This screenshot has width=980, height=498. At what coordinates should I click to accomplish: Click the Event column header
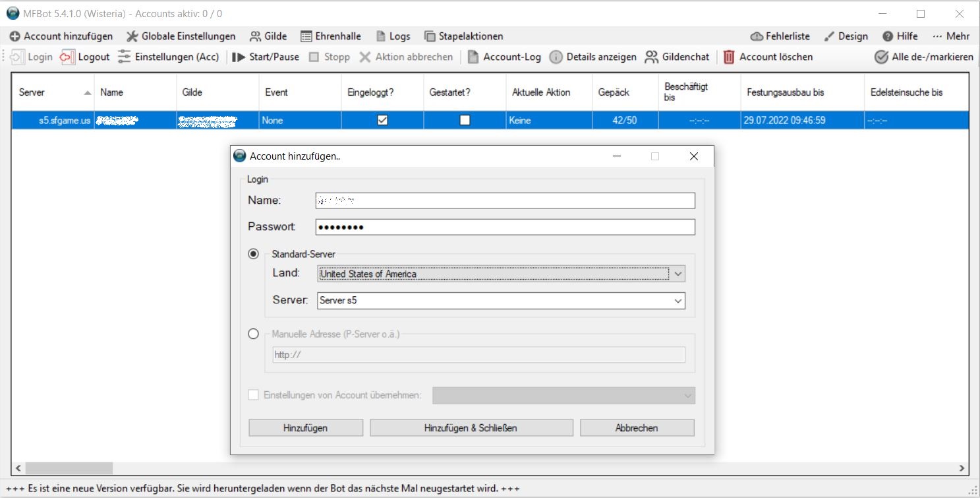point(300,92)
